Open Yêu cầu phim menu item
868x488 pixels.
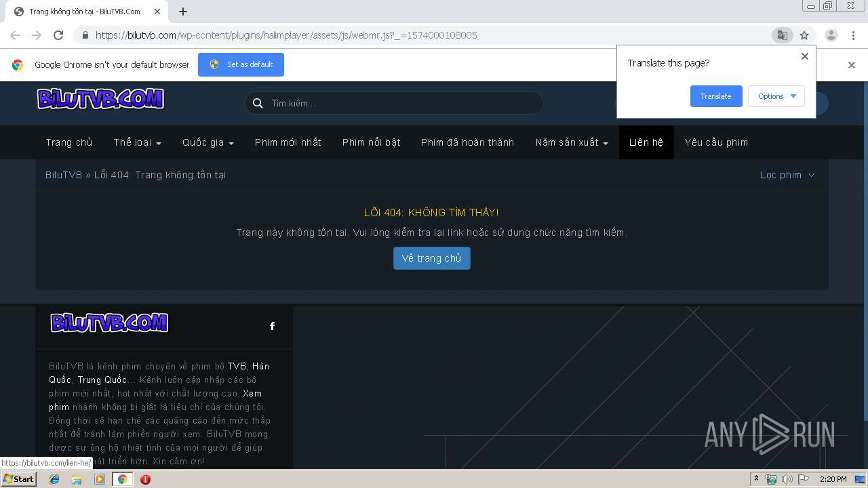[716, 142]
